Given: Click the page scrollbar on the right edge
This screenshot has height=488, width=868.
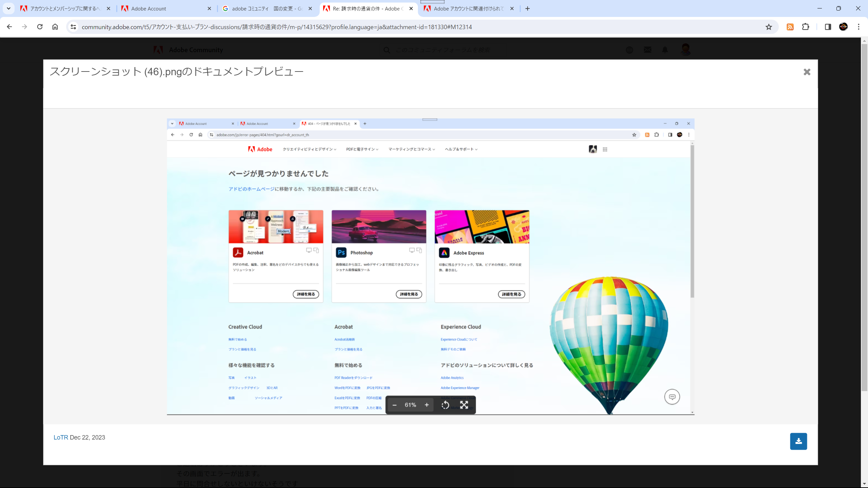Looking at the screenshot, I should [x=864, y=217].
